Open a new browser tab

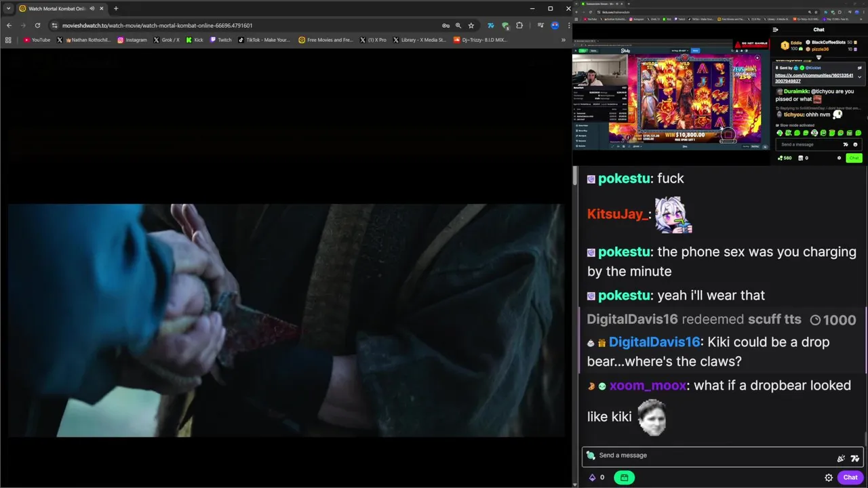(116, 9)
